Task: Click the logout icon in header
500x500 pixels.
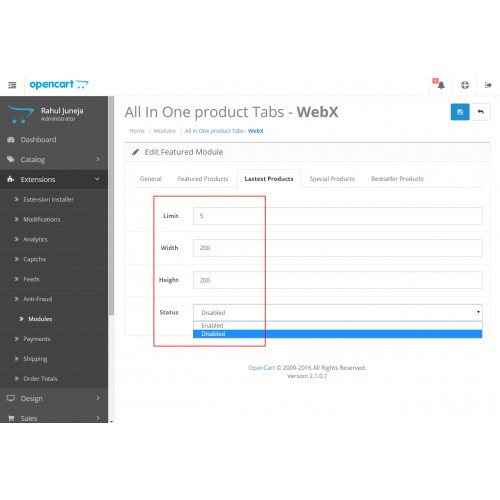Action: point(488,85)
